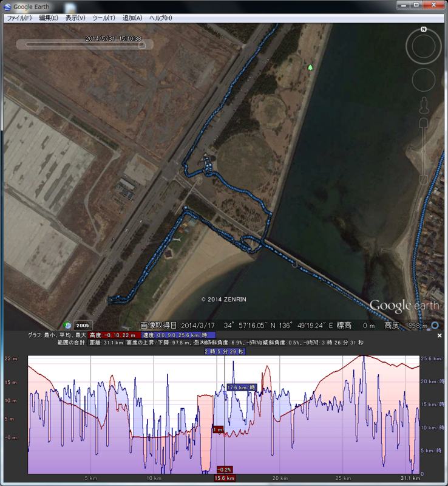Select the Street View pegman icon
448x486 pixels.
[424, 105]
